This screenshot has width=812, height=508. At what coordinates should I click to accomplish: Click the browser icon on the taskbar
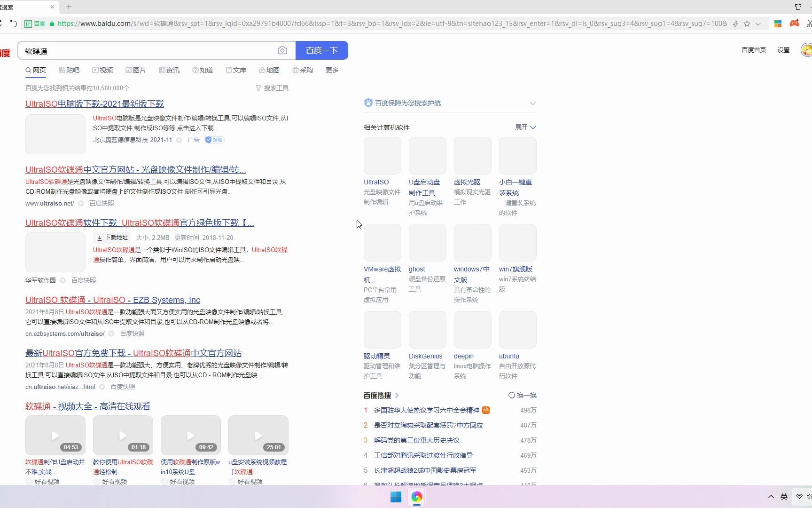tap(417, 497)
